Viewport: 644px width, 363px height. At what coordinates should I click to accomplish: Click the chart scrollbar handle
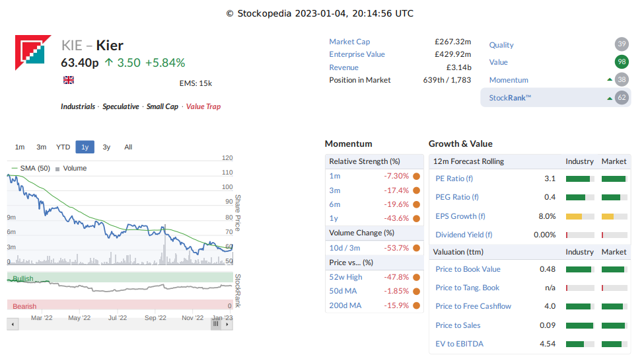coord(216,325)
